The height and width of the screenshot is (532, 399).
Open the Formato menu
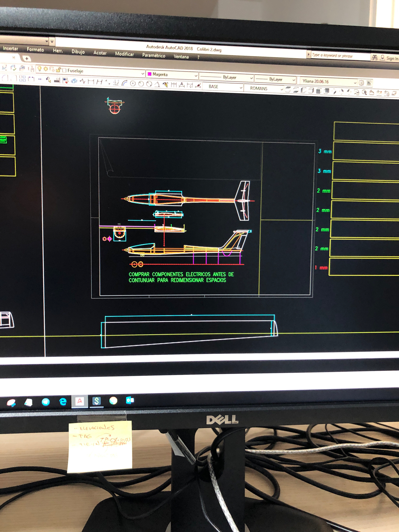pos(35,49)
